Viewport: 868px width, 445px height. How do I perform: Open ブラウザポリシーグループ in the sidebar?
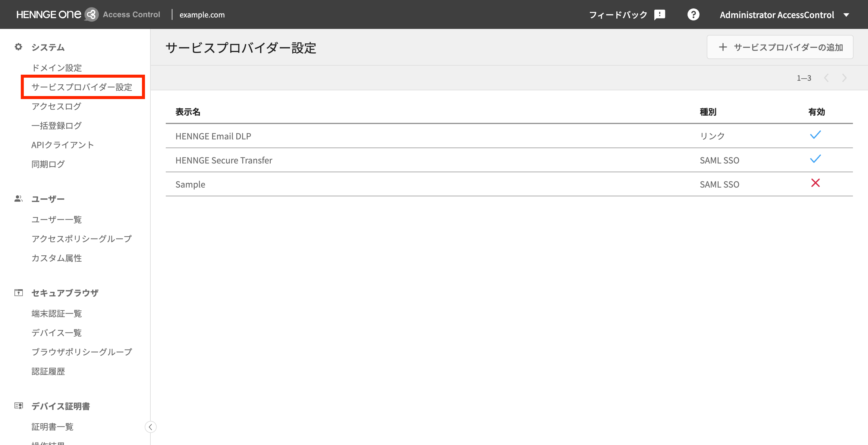click(x=82, y=352)
